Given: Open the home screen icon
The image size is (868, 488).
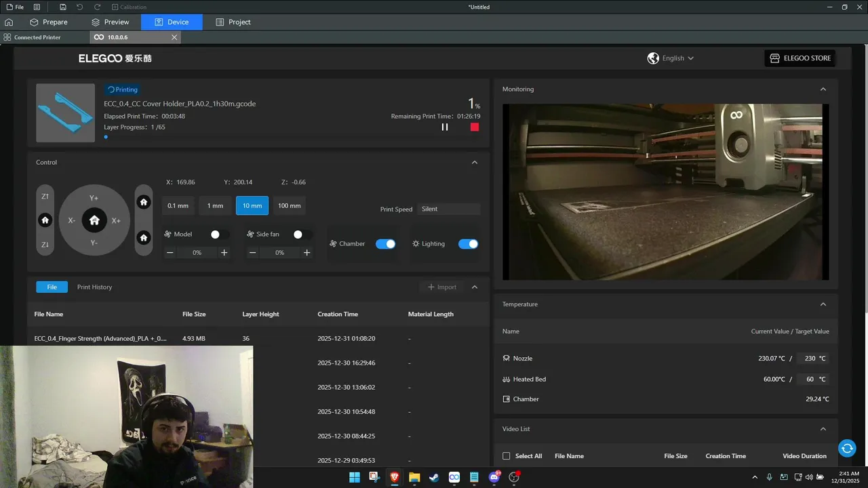Looking at the screenshot, I should [x=9, y=22].
